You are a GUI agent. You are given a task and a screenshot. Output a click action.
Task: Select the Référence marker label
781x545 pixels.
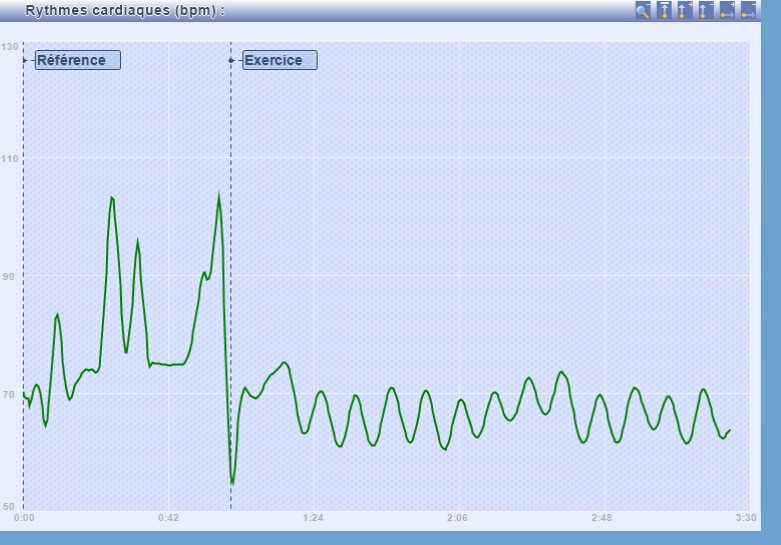77,60
